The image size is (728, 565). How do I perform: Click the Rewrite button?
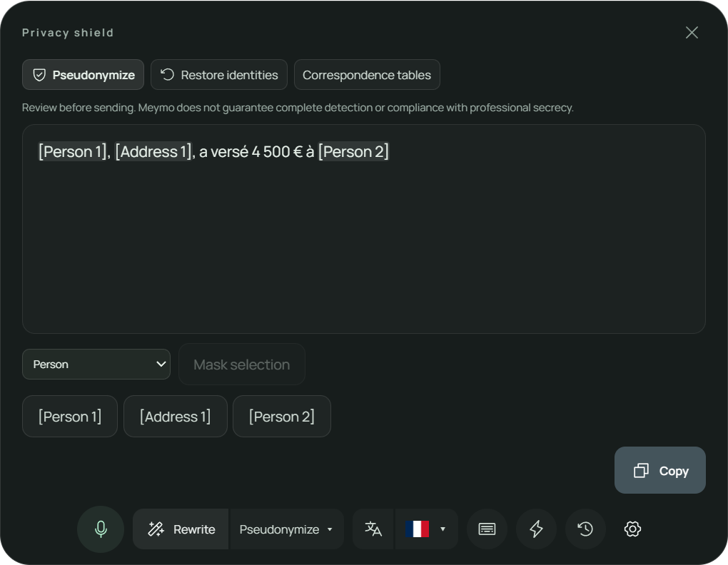pyautogui.click(x=181, y=529)
